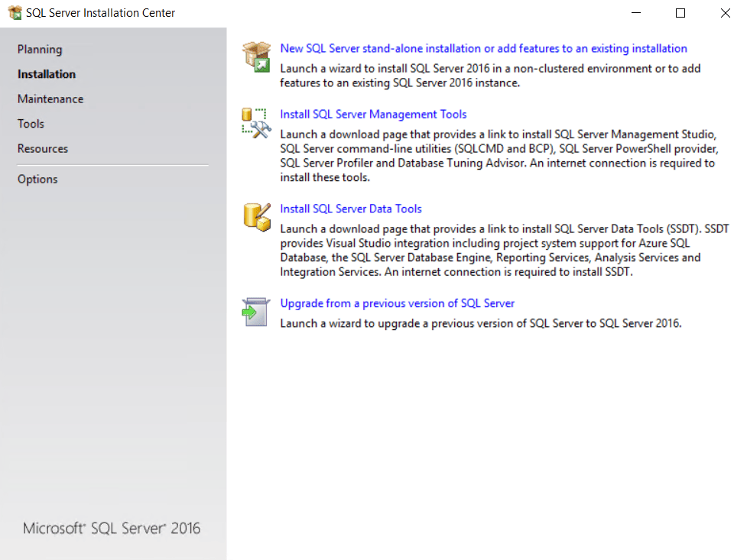This screenshot has height=560, width=747.
Task: Open Install SQL Server Data Tools link
Action: pyautogui.click(x=351, y=208)
